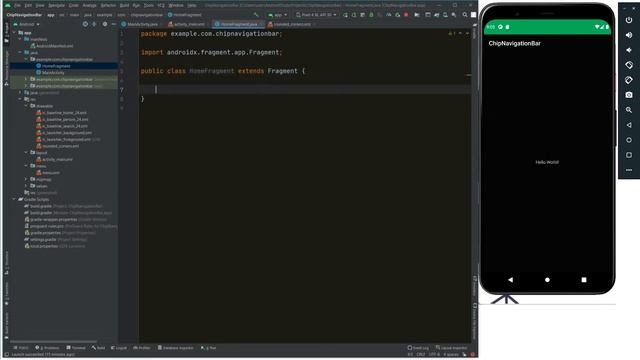The height and width of the screenshot is (360, 640).
Task: Tap the phone's recent apps square button
Action: [584, 280]
